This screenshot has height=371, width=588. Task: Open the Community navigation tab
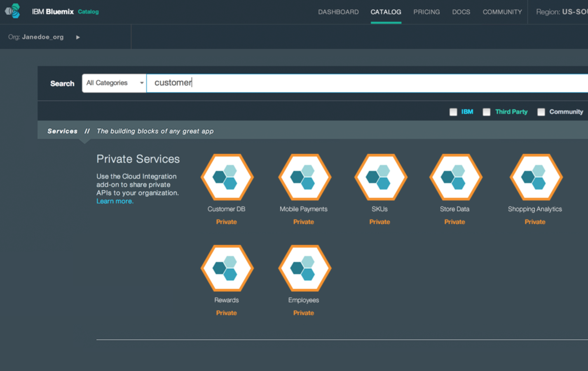(502, 12)
